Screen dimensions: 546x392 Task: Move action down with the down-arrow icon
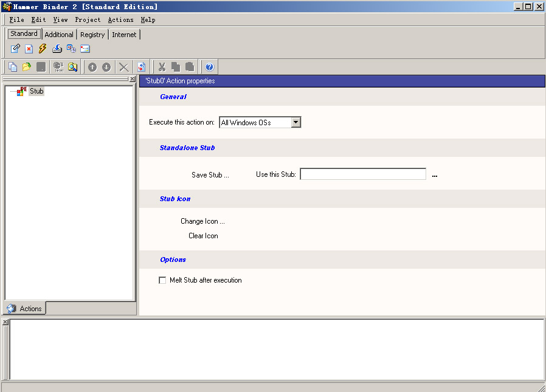tap(106, 67)
